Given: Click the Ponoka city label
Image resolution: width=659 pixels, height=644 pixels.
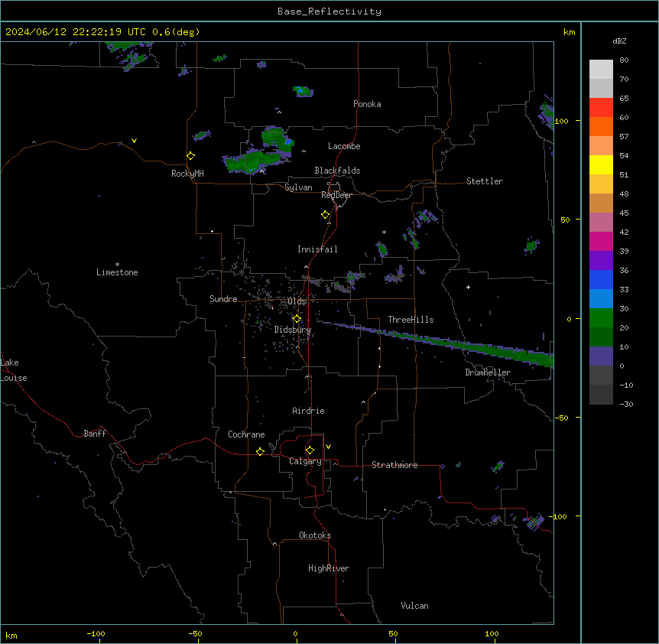Looking at the screenshot, I should [367, 104].
